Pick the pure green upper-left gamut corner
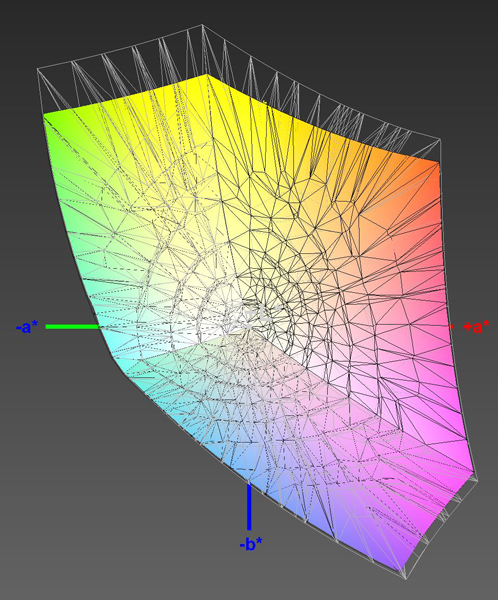 pos(49,118)
